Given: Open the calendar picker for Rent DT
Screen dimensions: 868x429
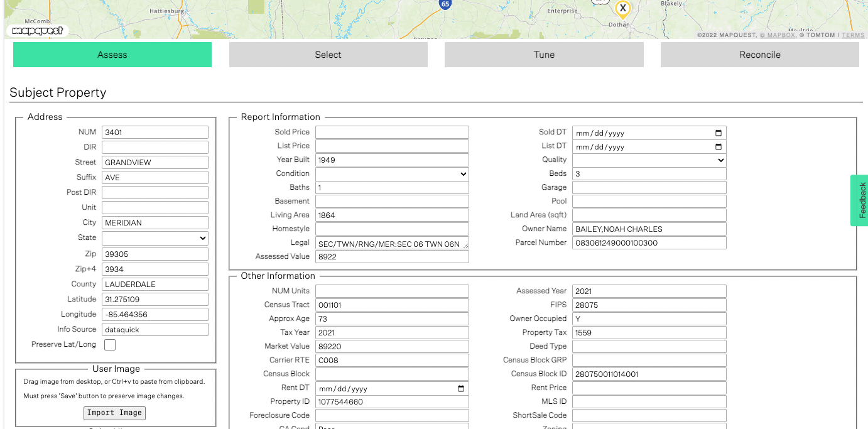Looking at the screenshot, I should pos(462,388).
